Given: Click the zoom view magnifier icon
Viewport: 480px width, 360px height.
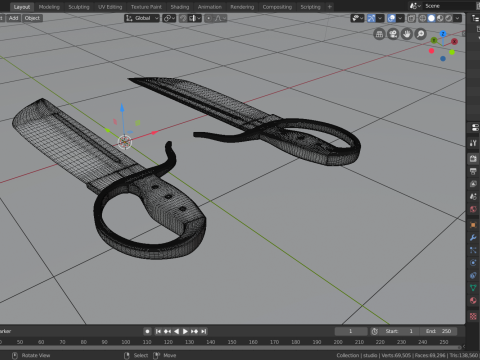Looking at the screenshot, I should [x=421, y=34].
